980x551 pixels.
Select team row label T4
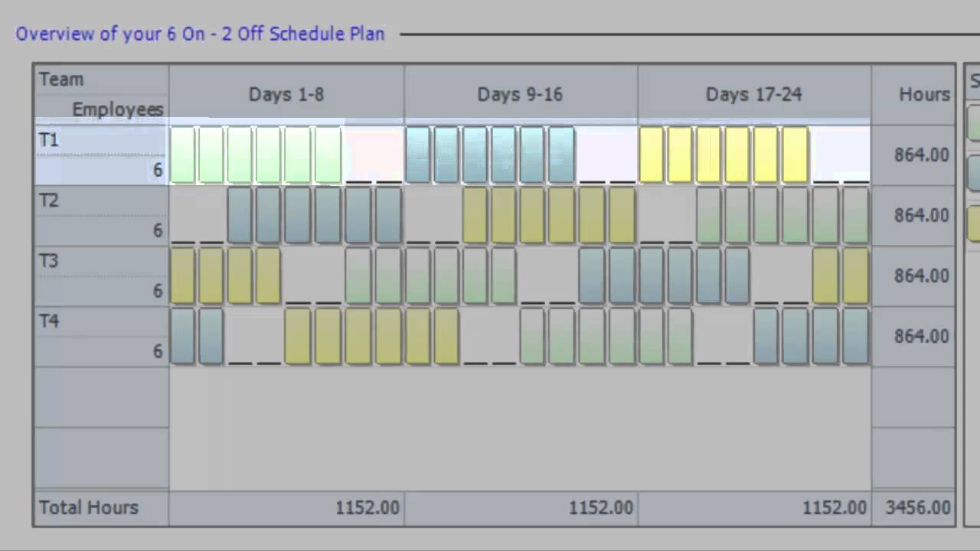coord(49,321)
